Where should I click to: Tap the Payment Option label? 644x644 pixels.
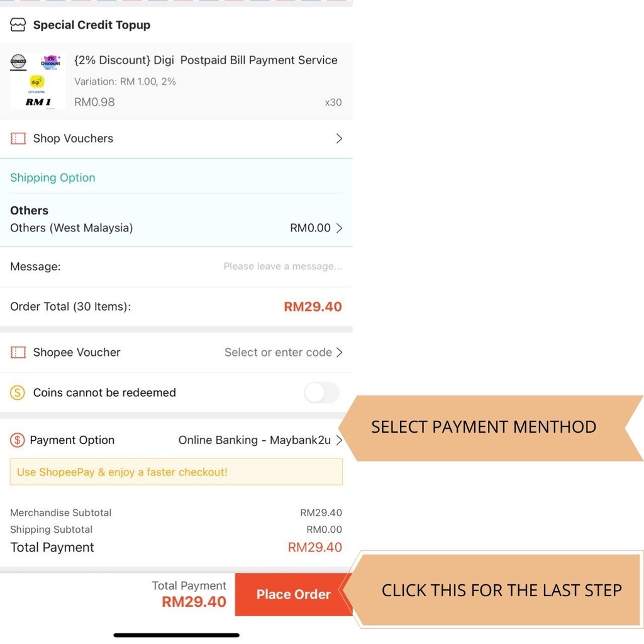click(x=72, y=440)
